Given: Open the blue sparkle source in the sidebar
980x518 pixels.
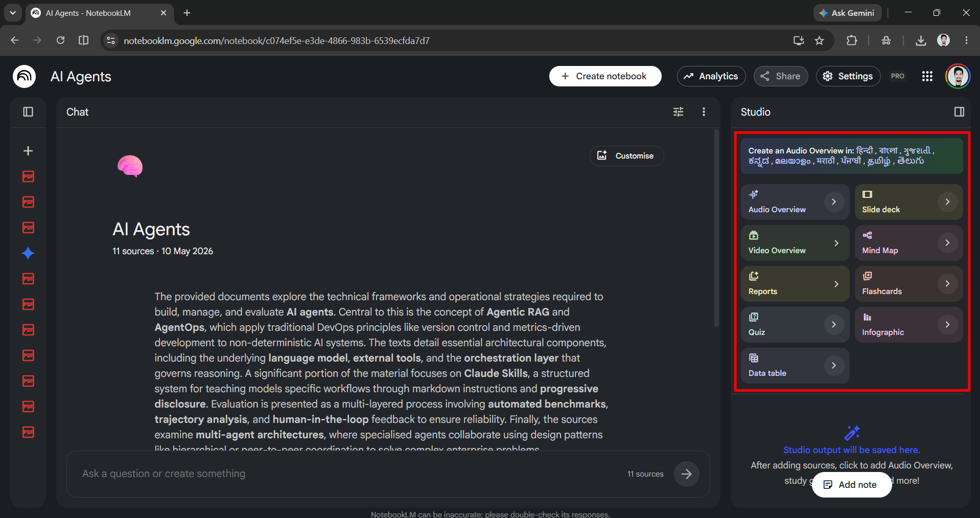Looking at the screenshot, I should (x=28, y=253).
